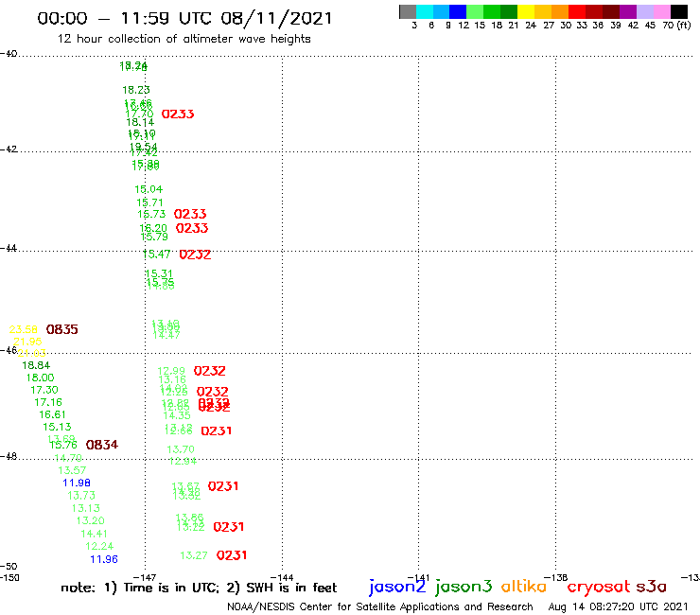
Task: Click the gray 3 ft legend swatch
Action: coord(408,11)
